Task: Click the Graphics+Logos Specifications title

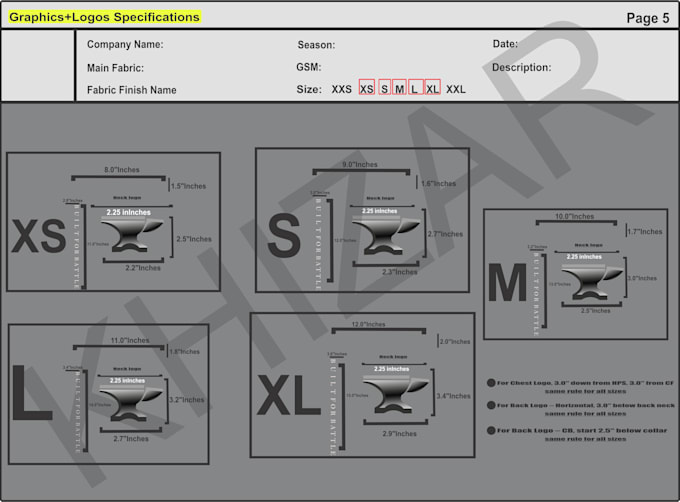Action: (104, 17)
